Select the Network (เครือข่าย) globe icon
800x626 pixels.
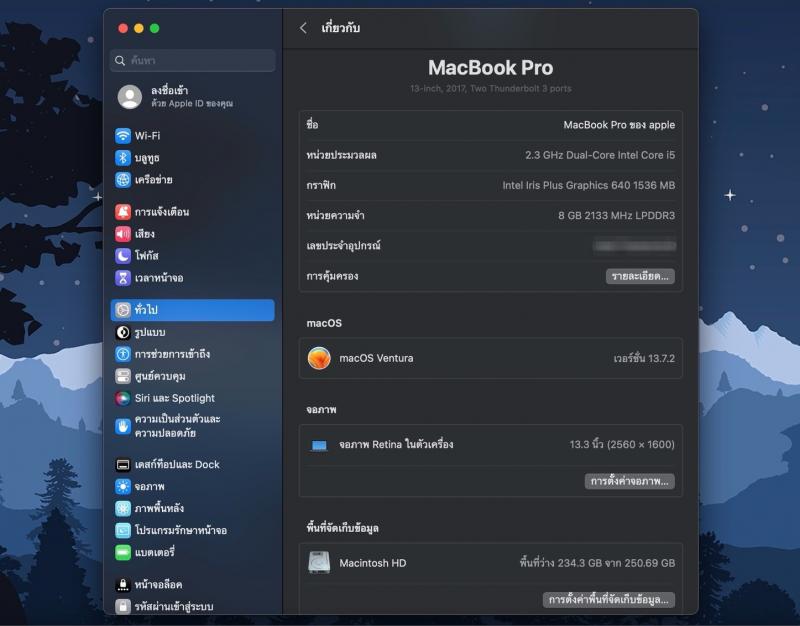click(122, 180)
